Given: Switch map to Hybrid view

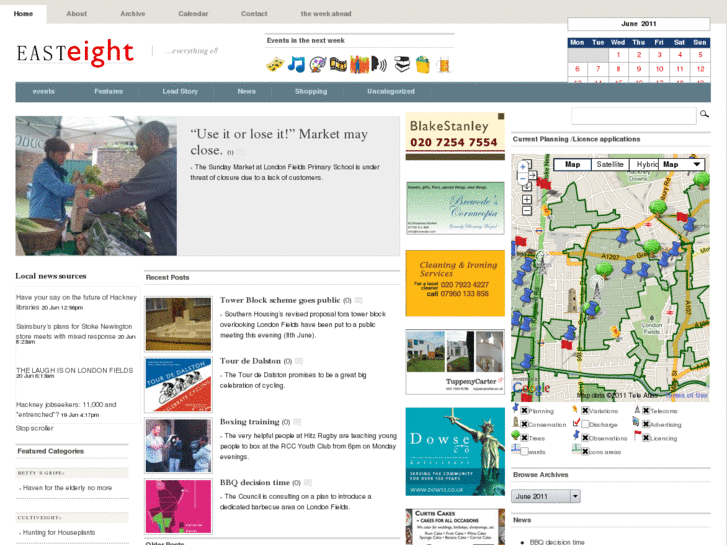Looking at the screenshot, I should click(x=645, y=165).
